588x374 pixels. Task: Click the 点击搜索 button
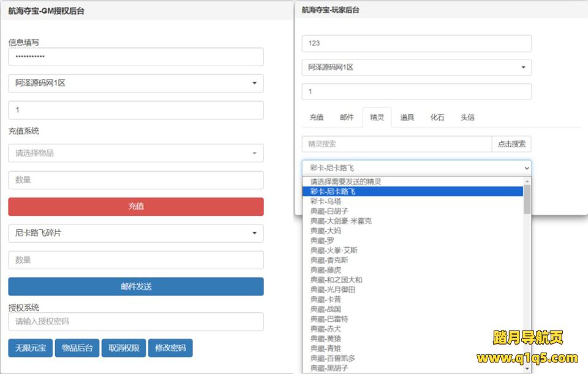(511, 144)
